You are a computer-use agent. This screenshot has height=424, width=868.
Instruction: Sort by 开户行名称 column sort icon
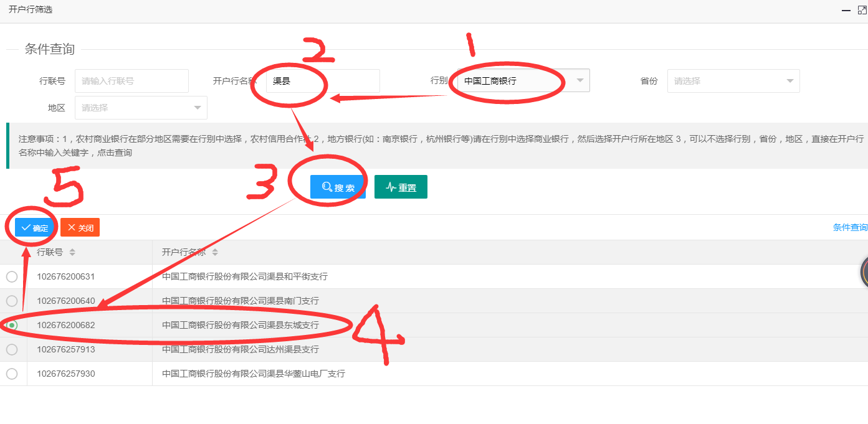pyautogui.click(x=215, y=252)
